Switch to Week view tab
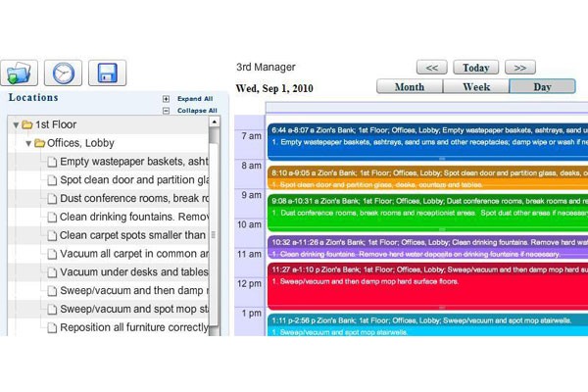588x392 pixels. point(475,86)
